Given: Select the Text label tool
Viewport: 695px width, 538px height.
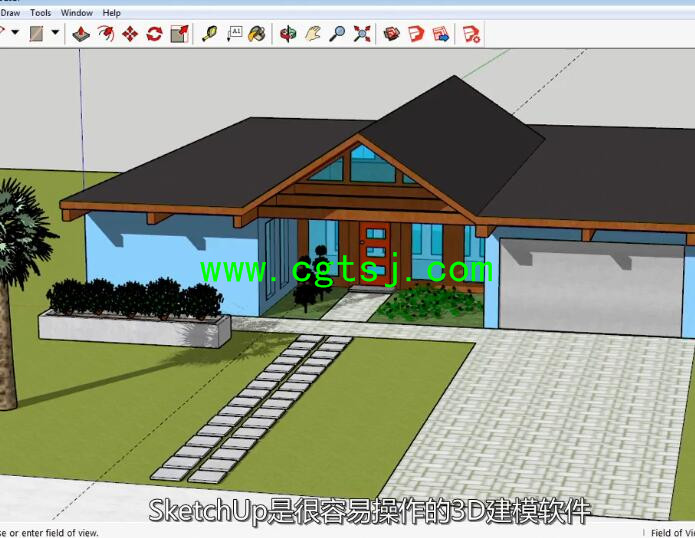Looking at the screenshot, I should (234, 34).
